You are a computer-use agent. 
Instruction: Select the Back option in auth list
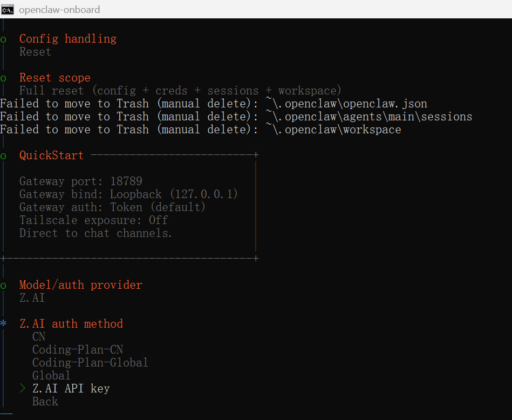45,401
